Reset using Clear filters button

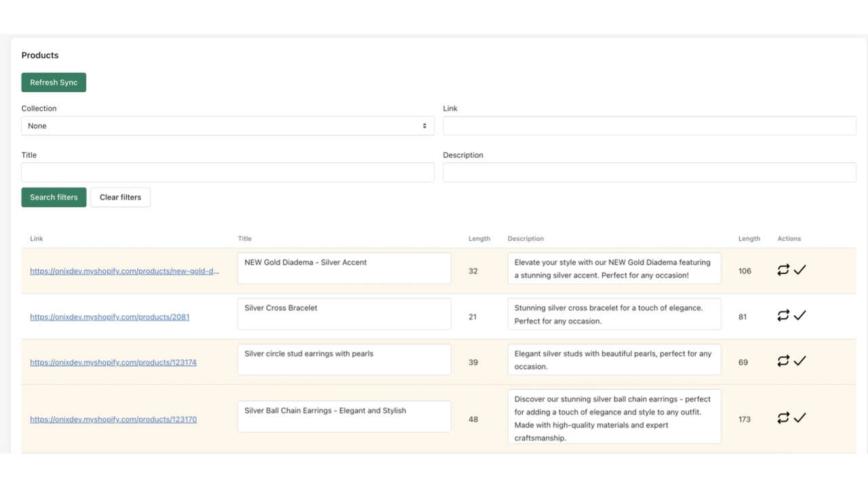pos(120,197)
